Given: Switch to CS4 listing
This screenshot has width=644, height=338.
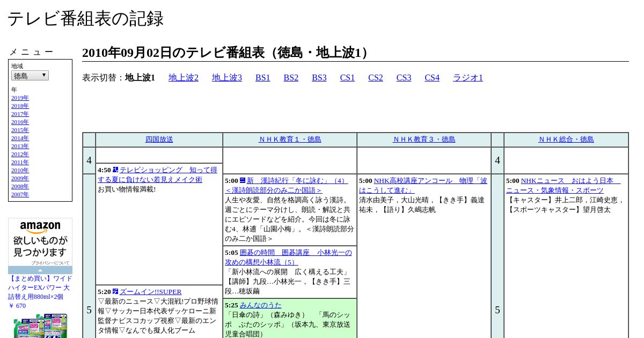Looking at the screenshot, I should coord(432,78).
